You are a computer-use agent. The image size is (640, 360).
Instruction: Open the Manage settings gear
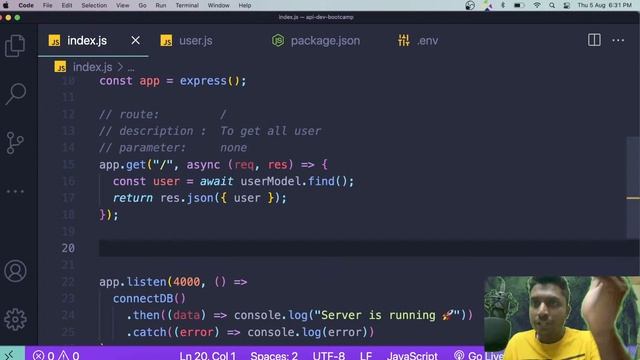click(x=16, y=319)
